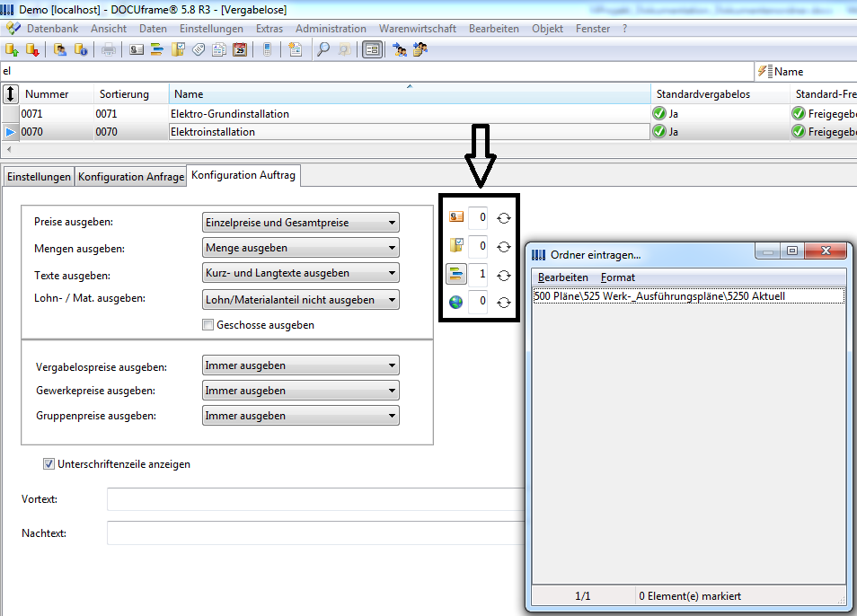Open the Fenster menu
The image size is (857, 616).
pos(593,29)
